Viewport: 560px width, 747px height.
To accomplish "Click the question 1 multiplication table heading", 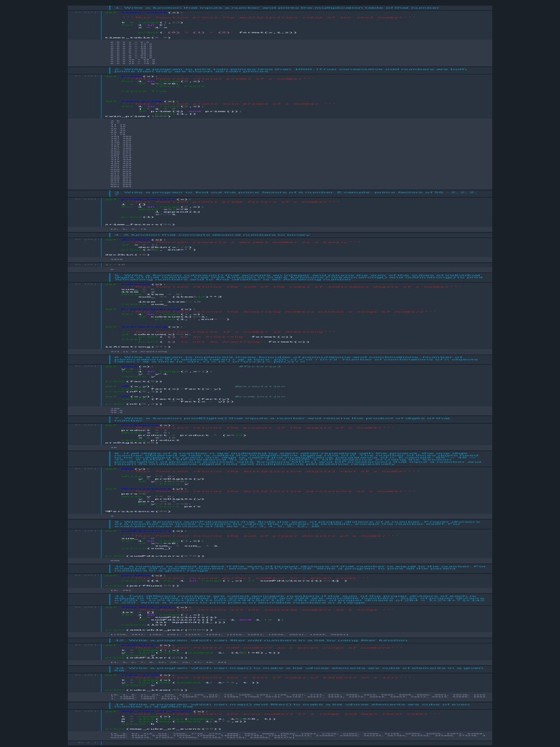I will [276, 7].
